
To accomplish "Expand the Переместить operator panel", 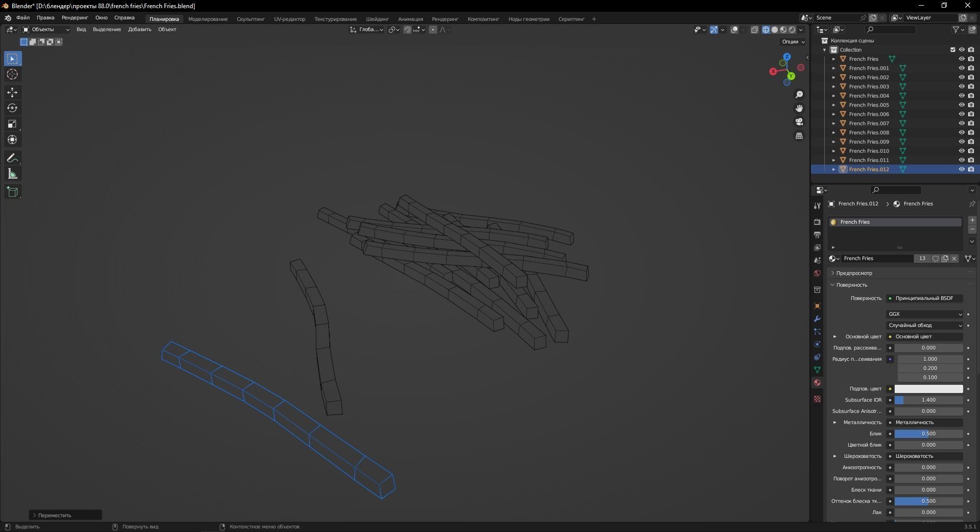I will pyautogui.click(x=65, y=515).
